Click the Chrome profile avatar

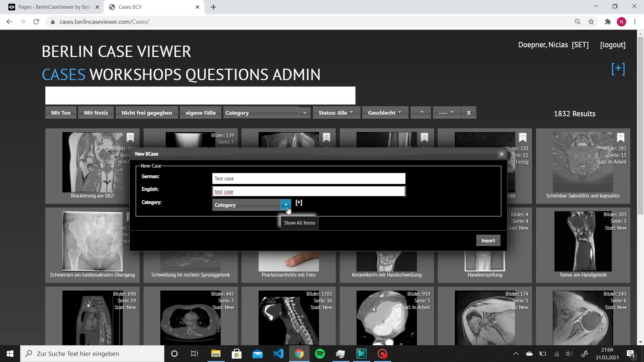(622, 21)
